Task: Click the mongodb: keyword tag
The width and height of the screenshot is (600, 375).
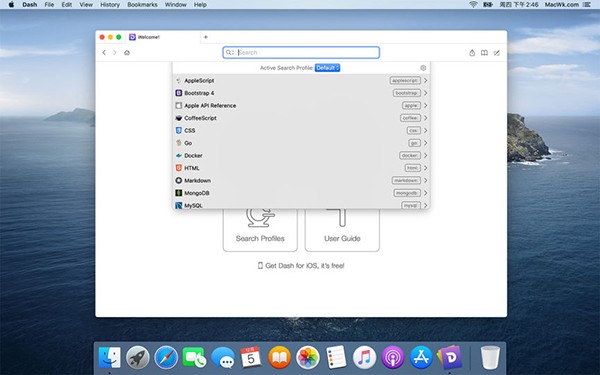Action: pyautogui.click(x=407, y=193)
